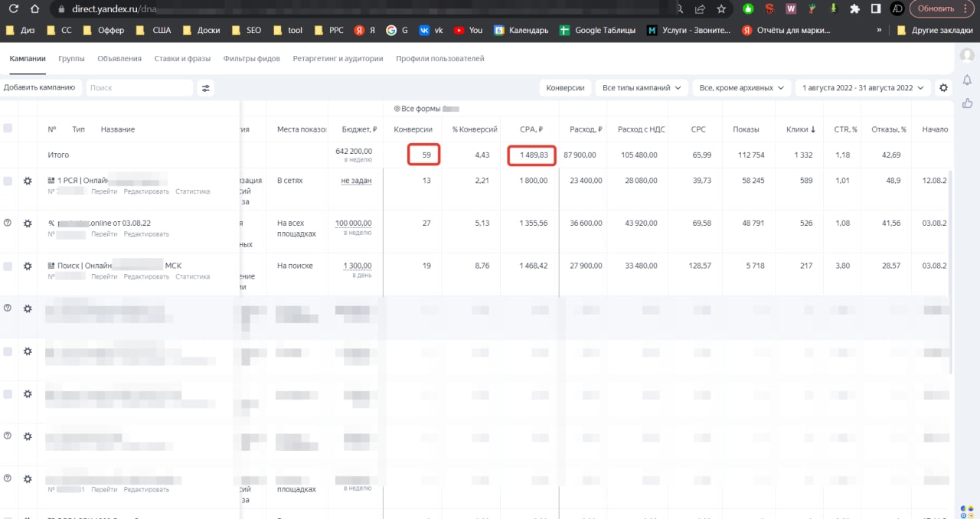Click the Добавить кампанию button
Screen dimensions: 980x519
(39, 88)
